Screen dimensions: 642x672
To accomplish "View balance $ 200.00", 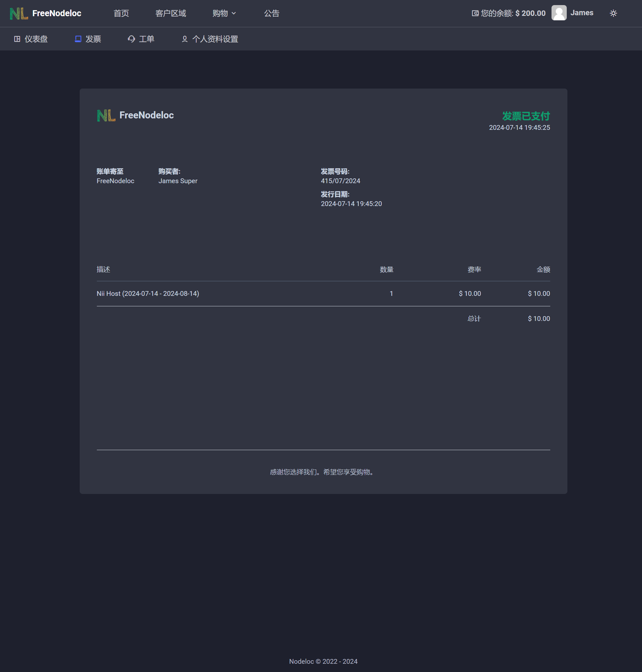I will [x=530, y=13].
